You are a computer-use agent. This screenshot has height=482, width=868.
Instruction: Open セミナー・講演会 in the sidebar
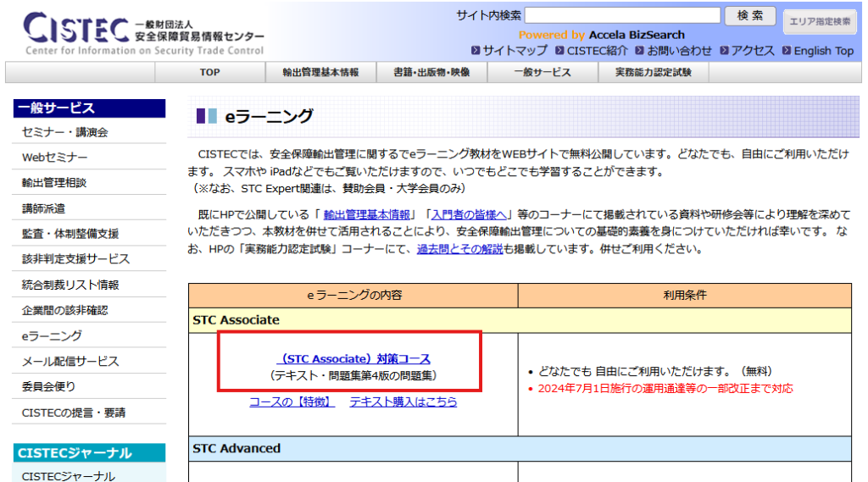pos(64,132)
